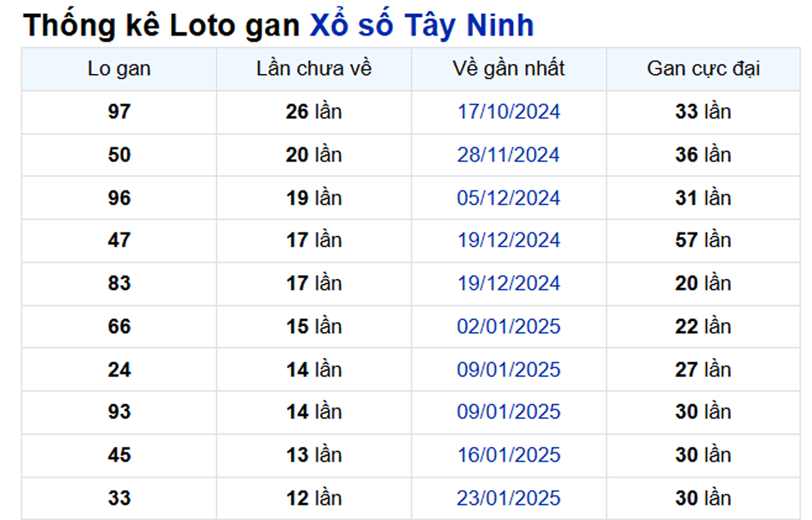Click the 22 lần maximum gan value
This screenshot has height=520, width=812.
click(x=704, y=326)
